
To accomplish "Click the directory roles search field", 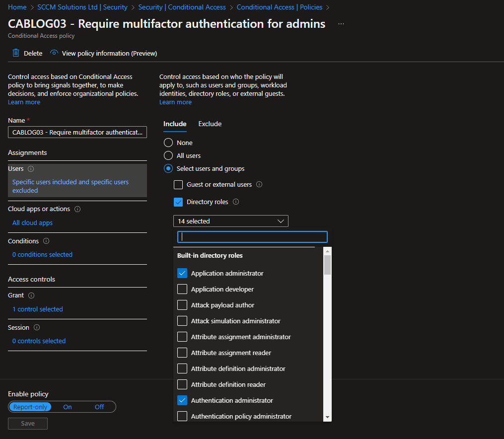I will [252, 237].
